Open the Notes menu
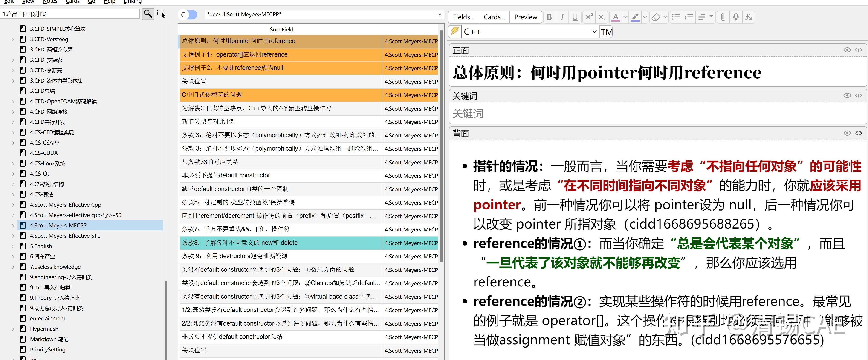The width and height of the screenshot is (868, 360). [x=50, y=2]
